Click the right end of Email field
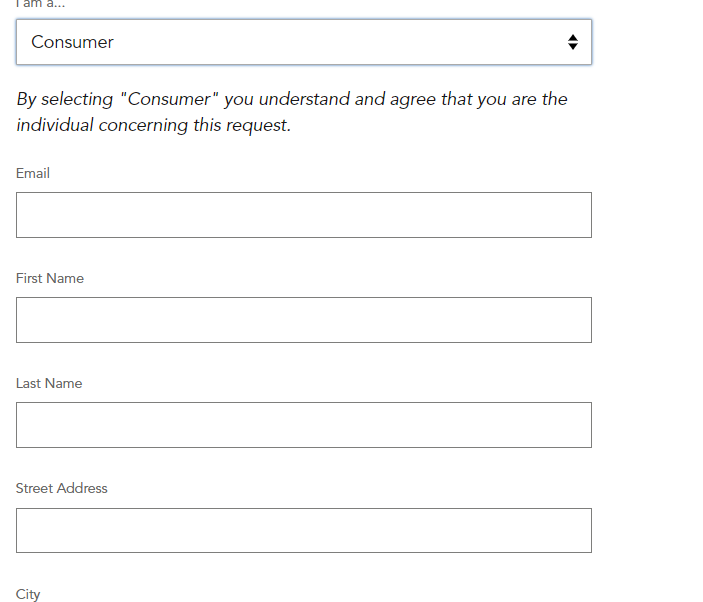 tap(578, 215)
